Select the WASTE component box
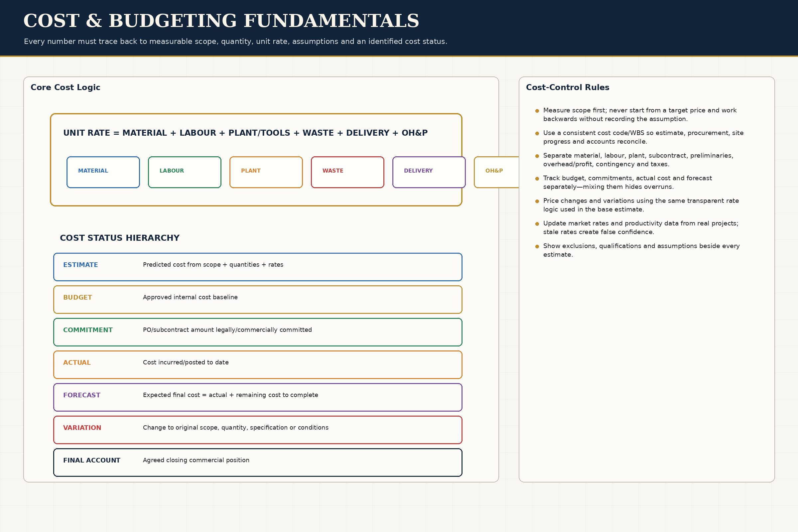This screenshot has width=798, height=532. point(347,172)
